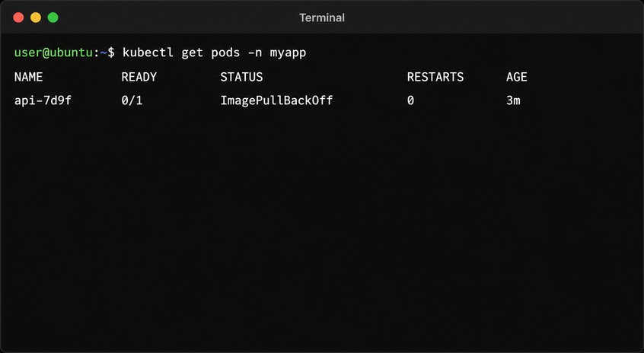The width and height of the screenshot is (644, 353).
Task: Close the Terminal window with red button
Action: click(18, 17)
